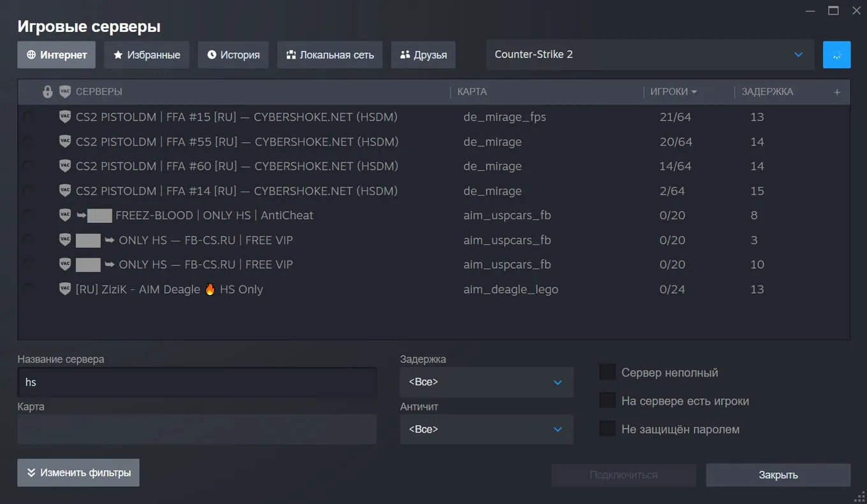Image resolution: width=867 pixels, height=504 pixels.
Task: Select server 'CS2 PISTOLDM | FFA #14 [RU]'
Action: tap(237, 191)
